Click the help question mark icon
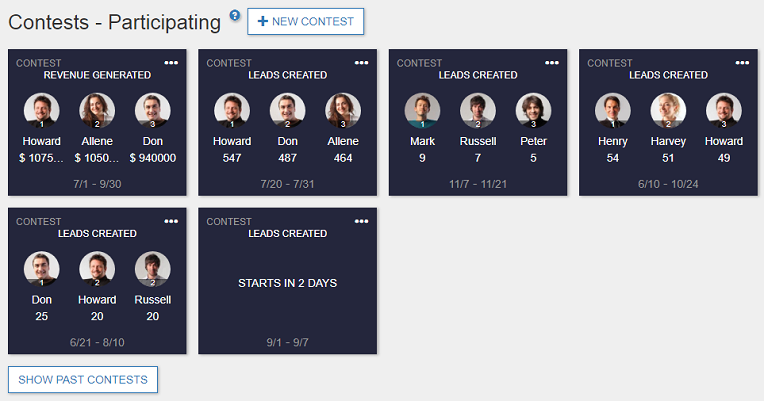Image resolution: width=764 pixels, height=401 pixels. click(x=235, y=16)
